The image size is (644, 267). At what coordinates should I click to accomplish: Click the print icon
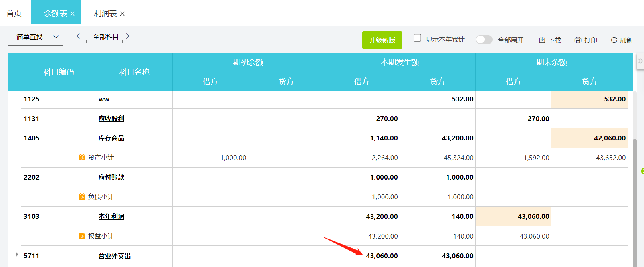[x=578, y=40]
